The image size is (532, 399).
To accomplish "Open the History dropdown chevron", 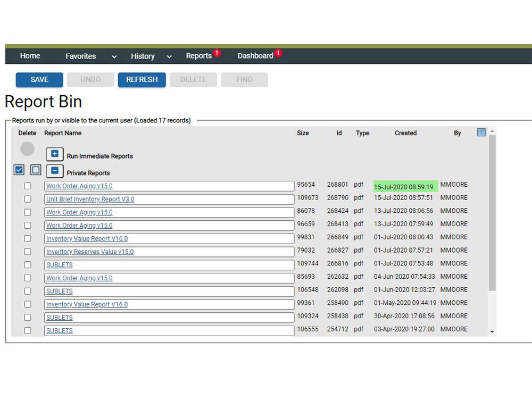I will (169, 56).
